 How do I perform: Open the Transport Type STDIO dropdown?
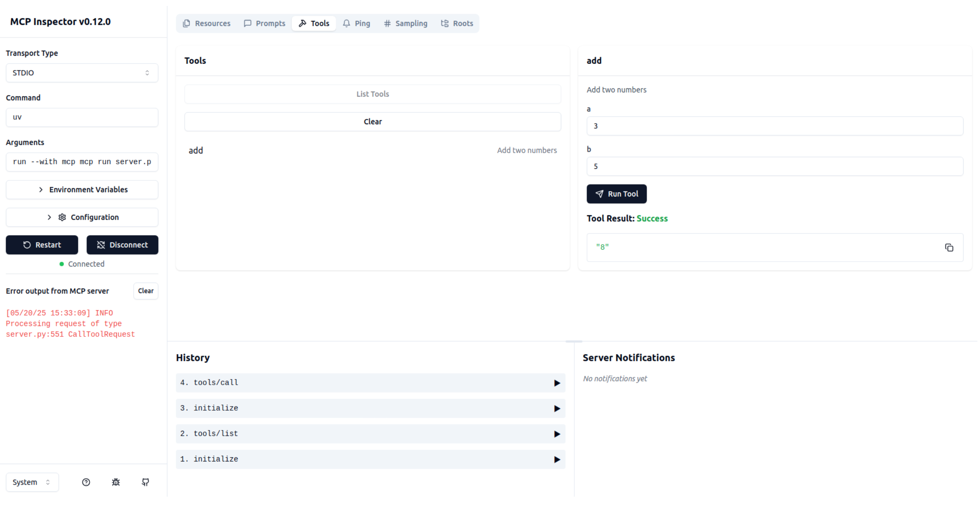[x=82, y=73]
